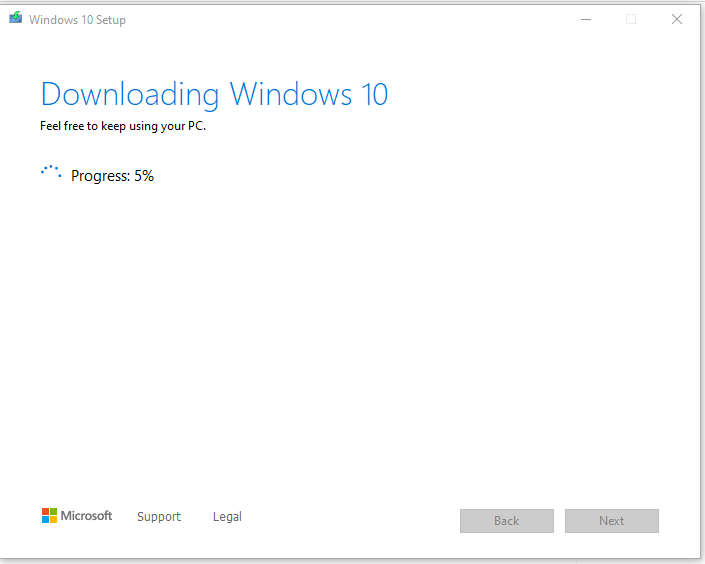
Task: Click the Microsoft logo
Action: point(77,516)
